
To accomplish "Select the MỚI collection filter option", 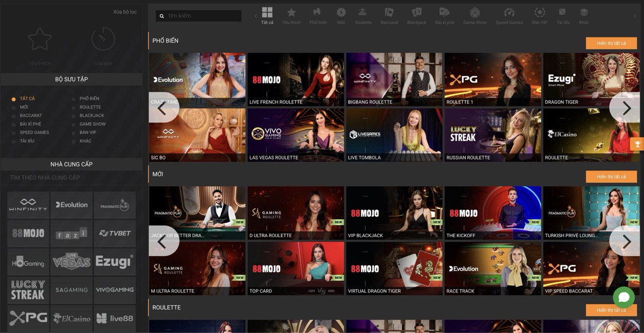I will pos(24,107).
